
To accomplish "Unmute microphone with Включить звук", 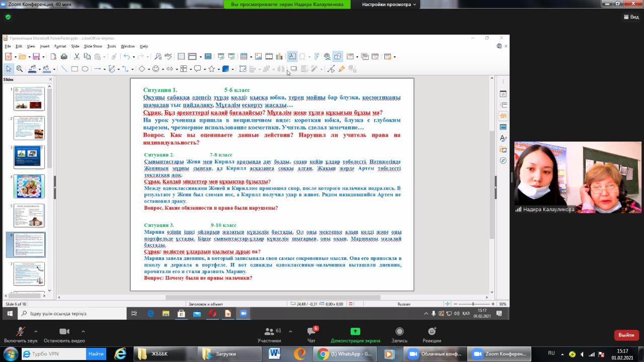I will pyautogui.click(x=21, y=335).
